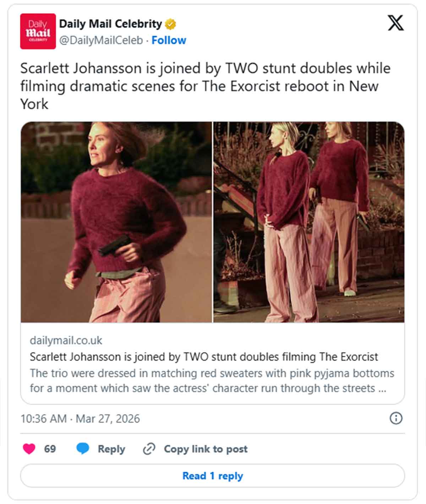Open the Read 1 reply button
The width and height of the screenshot is (426, 504).
pos(212,476)
